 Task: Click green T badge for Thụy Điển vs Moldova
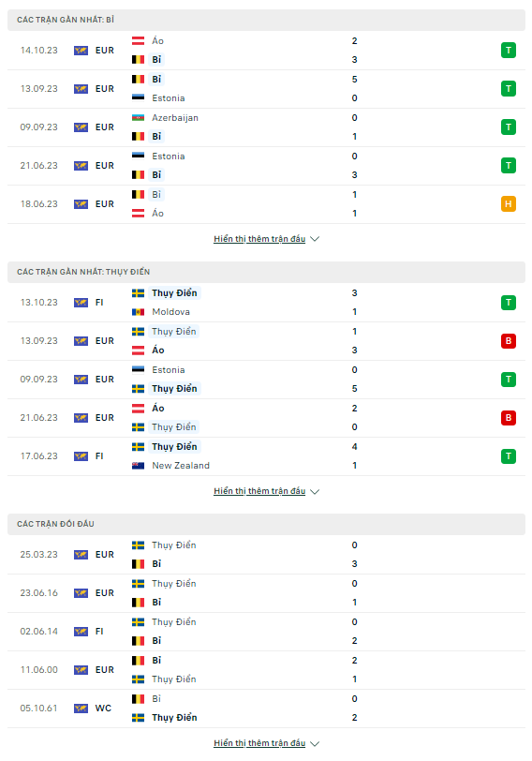508,303
